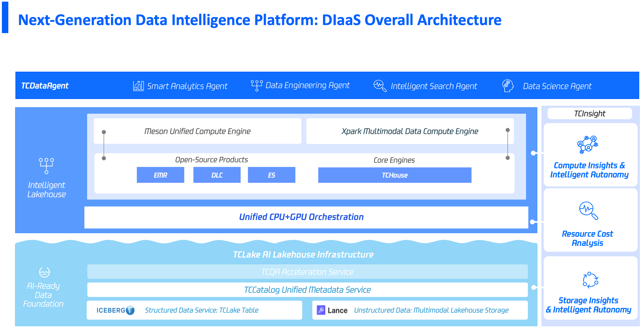Select the ES product box

[271, 175]
